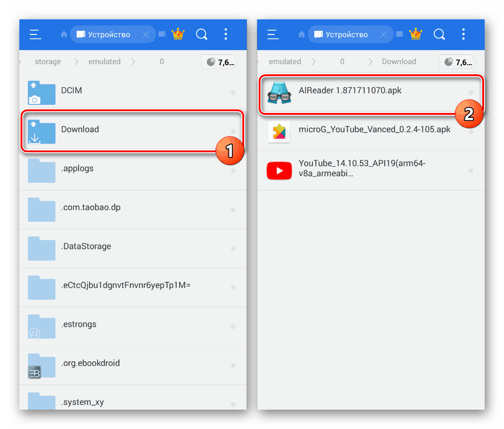Tap the hamburger menu on the right screen
This screenshot has width=504, height=429.
(x=272, y=34)
